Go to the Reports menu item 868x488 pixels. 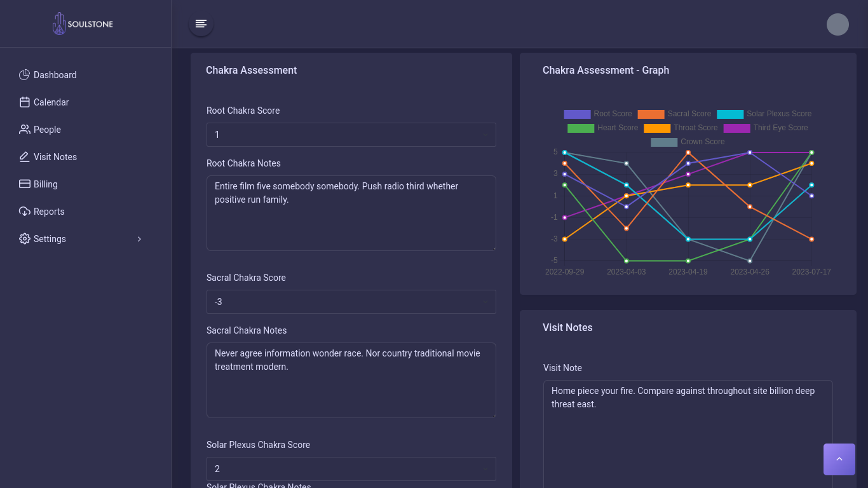coord(49,212)
